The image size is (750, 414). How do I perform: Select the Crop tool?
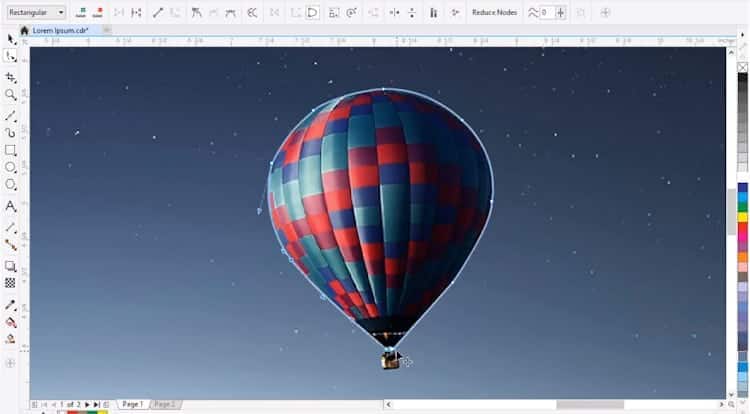pos(11,77)
